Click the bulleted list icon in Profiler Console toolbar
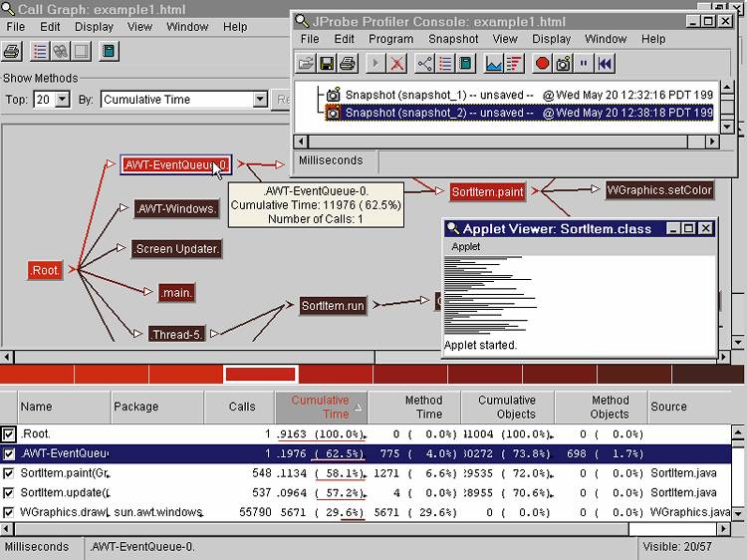Screen dimensions: 747x560 click(445, 64)
